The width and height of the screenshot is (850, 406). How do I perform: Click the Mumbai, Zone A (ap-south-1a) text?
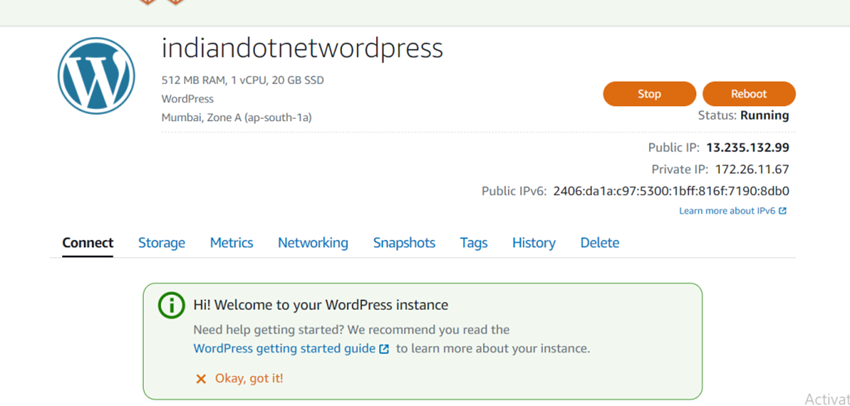pos(236,118)
